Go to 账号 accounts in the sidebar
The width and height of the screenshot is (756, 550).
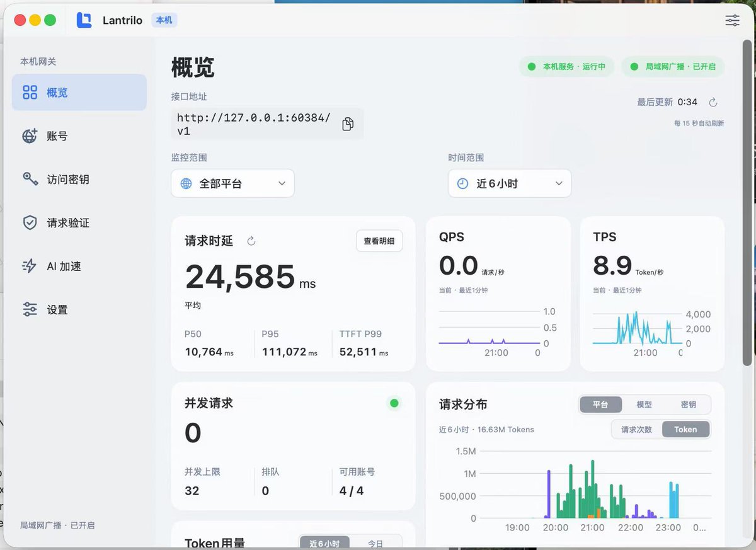tap(79, 136)
